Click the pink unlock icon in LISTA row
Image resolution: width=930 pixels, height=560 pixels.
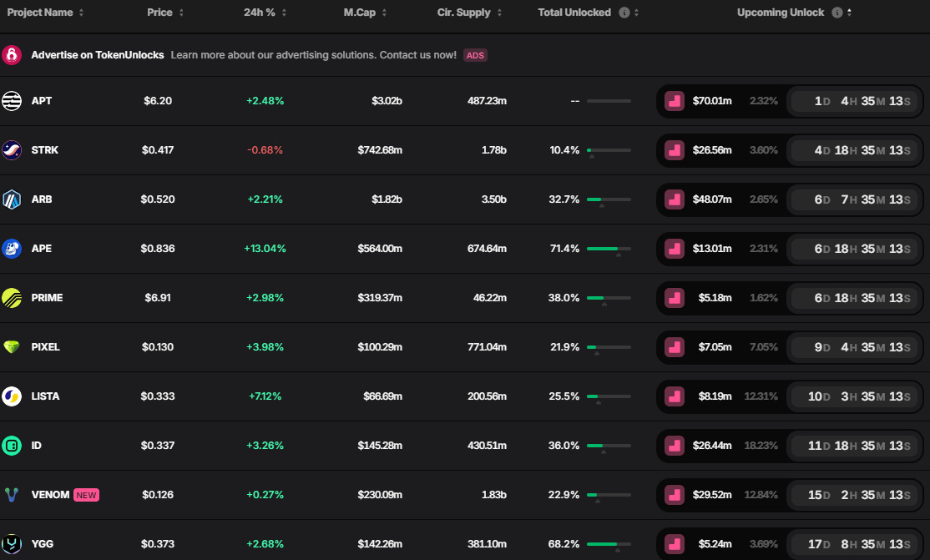(x=675, y=396)
